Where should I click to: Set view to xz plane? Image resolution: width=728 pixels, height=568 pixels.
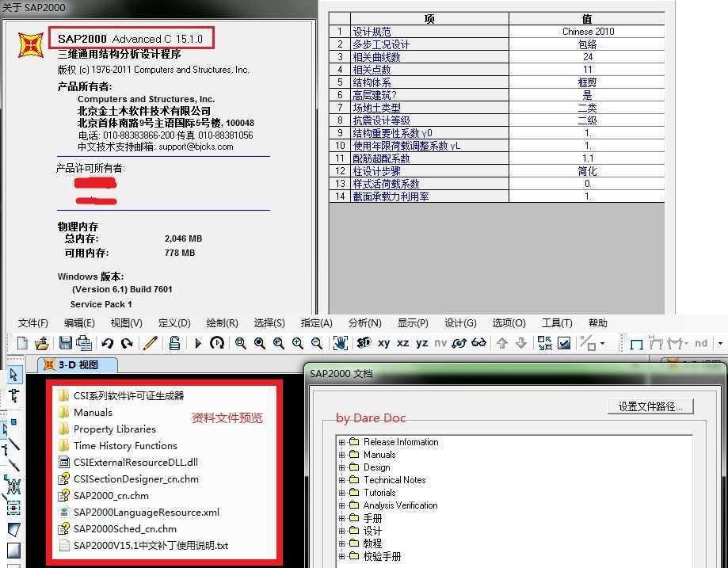[402, 343]
